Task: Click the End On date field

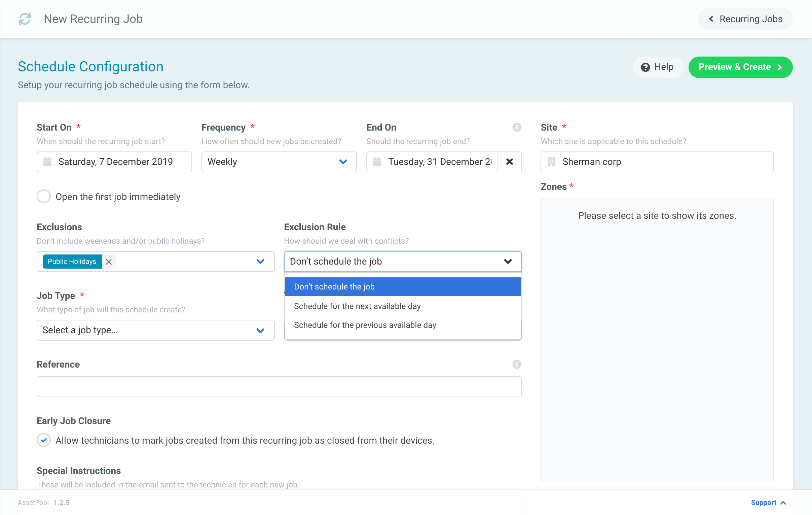Action: click(x=432, y=162)
